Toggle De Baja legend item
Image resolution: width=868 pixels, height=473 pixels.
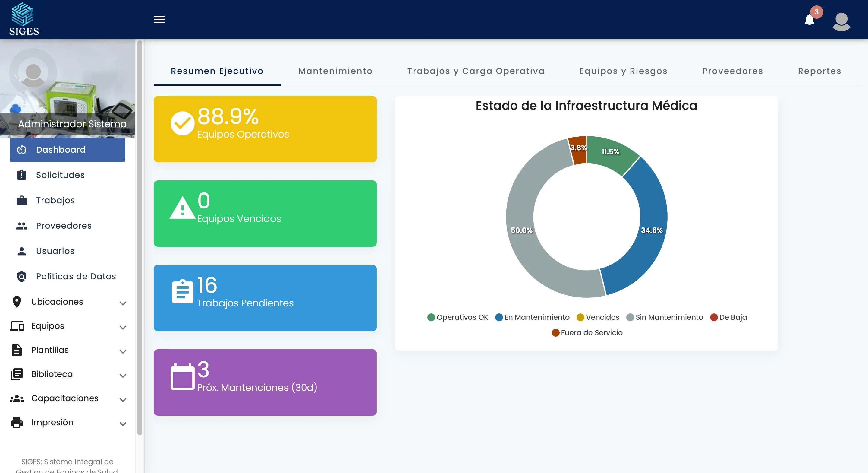728,317
